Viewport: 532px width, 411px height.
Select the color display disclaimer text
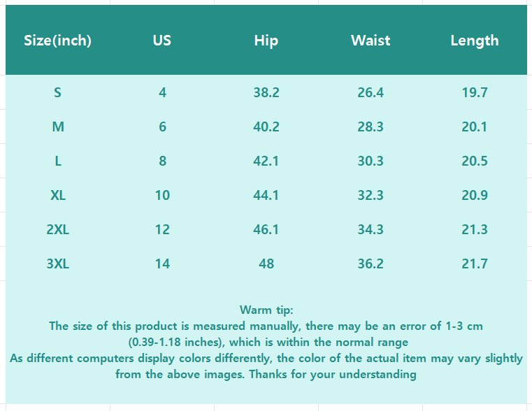[266, 366]
